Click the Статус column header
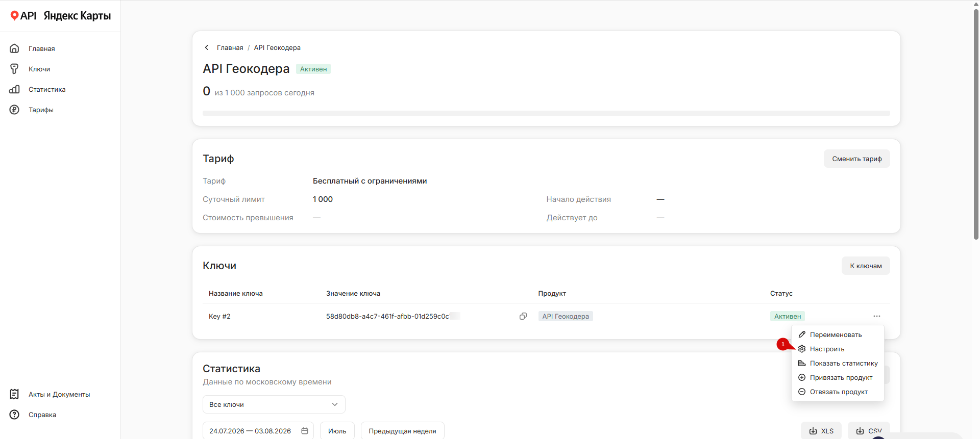The width and height of the screenshot is (980, 439). (x=781, y=293)
